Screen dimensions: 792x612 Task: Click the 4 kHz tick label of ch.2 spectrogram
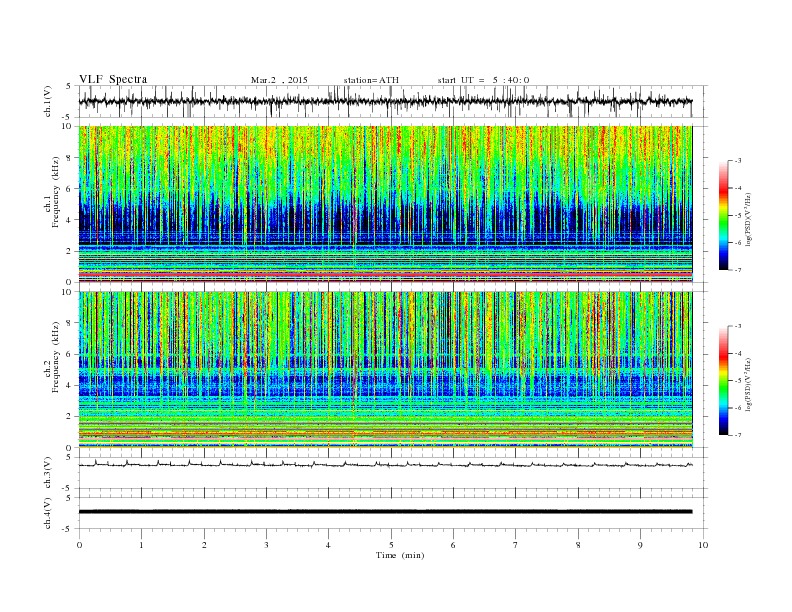click(x=70, y=386)
